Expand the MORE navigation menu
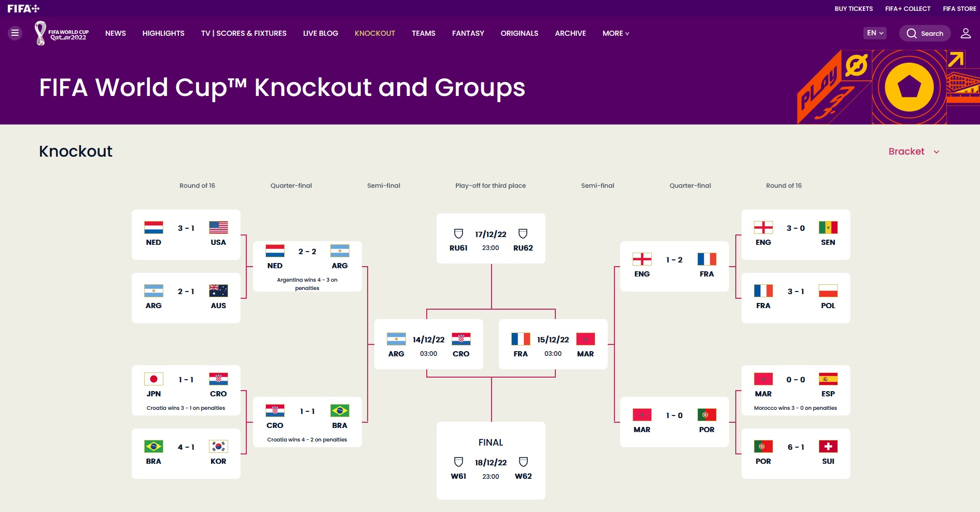This screenshot has width=980, height=512. click(x=615, y=33)
